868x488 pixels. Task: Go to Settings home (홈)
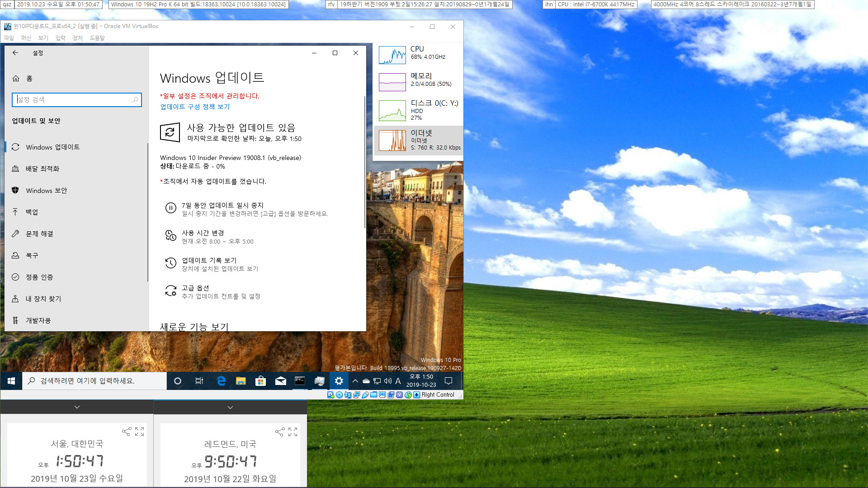(x=23, y=78)
